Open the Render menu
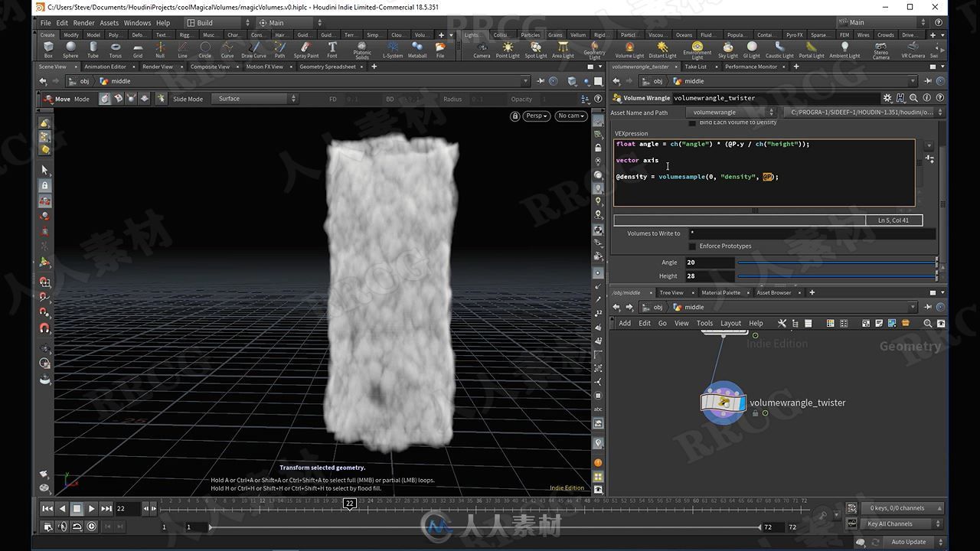This screenshot has width=980, height=551. click(x=83, y=23)
